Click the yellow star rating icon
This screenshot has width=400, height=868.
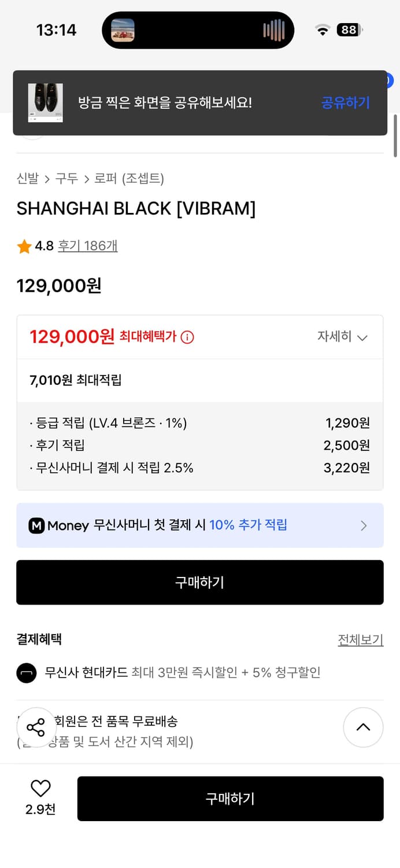click(x=23, y=245)
